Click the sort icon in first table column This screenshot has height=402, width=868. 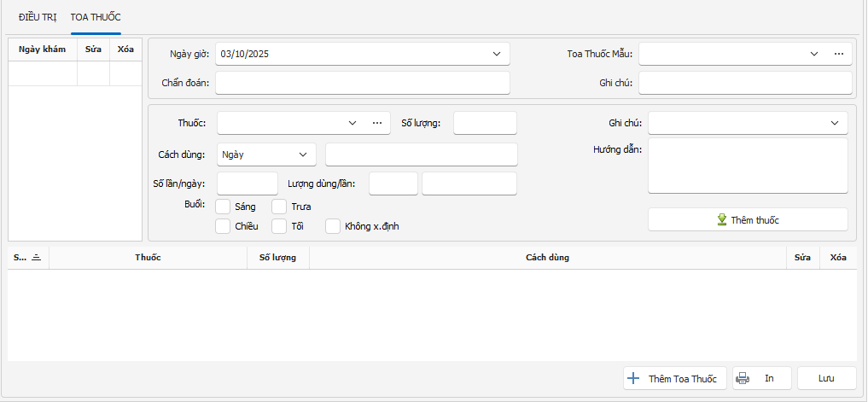[36, 258]
